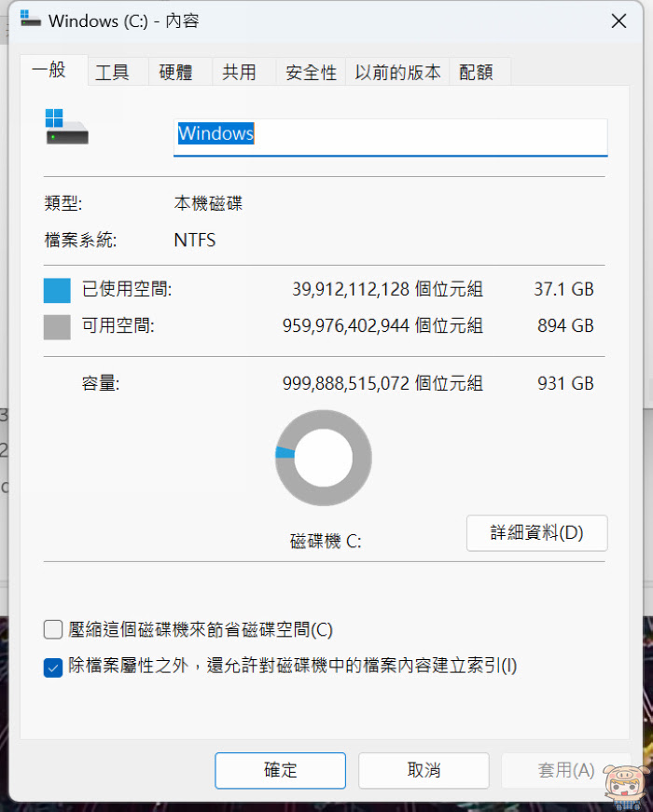
Task: Click the 詳細資料(D) button
Action: pos(537,533)
